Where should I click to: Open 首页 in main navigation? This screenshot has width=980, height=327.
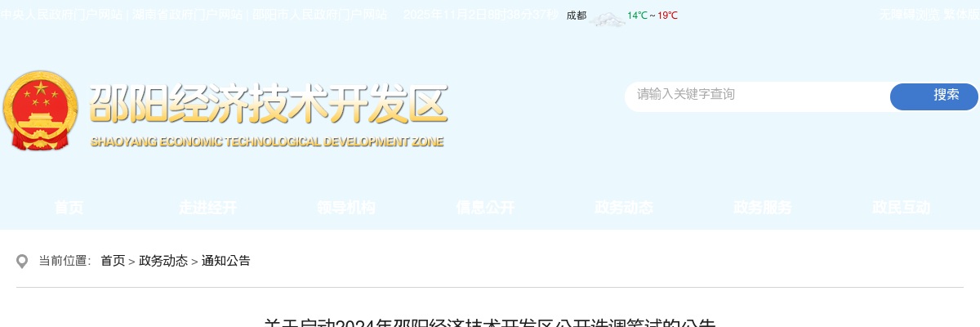(69, 208)
